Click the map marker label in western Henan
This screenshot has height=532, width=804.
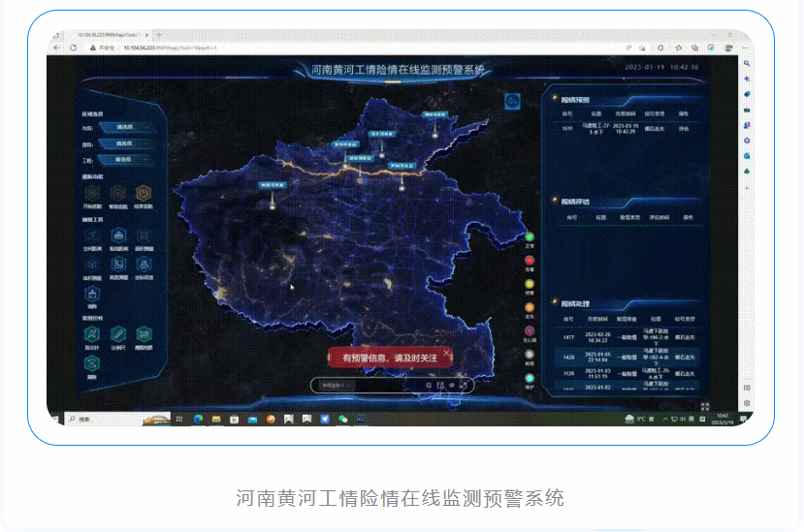273,185
